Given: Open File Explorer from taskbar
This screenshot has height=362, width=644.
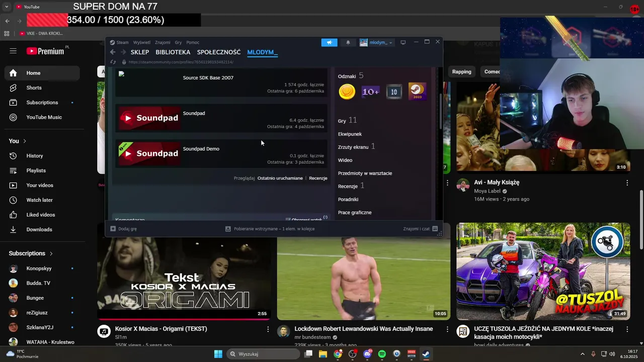Looking at the screenshot, I should 323,354.
